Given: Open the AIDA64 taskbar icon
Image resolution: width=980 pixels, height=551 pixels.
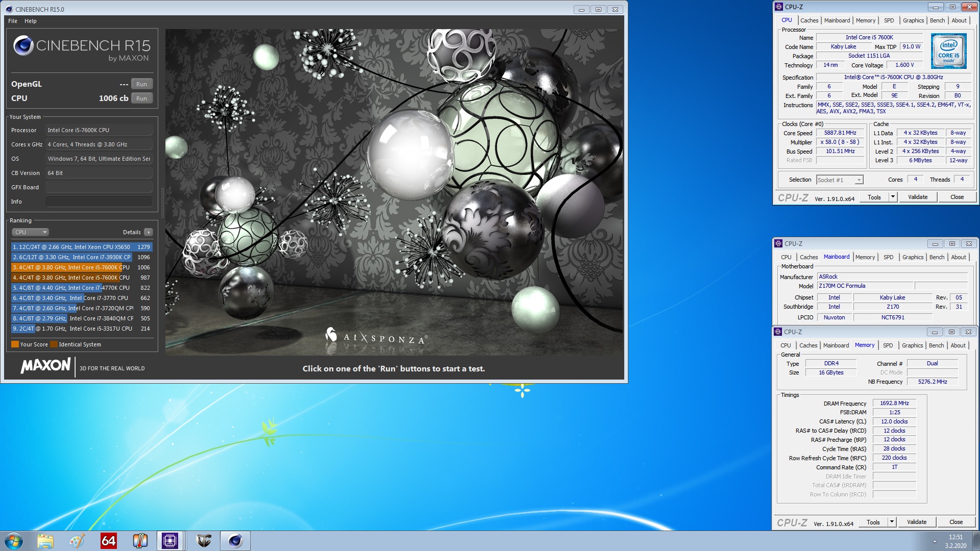Looking at the screenshot, I should (x=108, y=541).
